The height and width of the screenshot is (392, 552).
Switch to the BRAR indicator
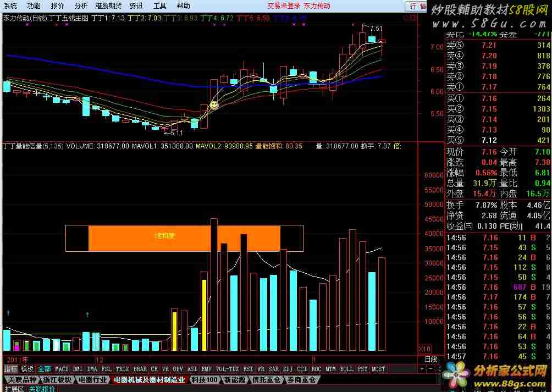pyautogui.click(x=140, y=369)
